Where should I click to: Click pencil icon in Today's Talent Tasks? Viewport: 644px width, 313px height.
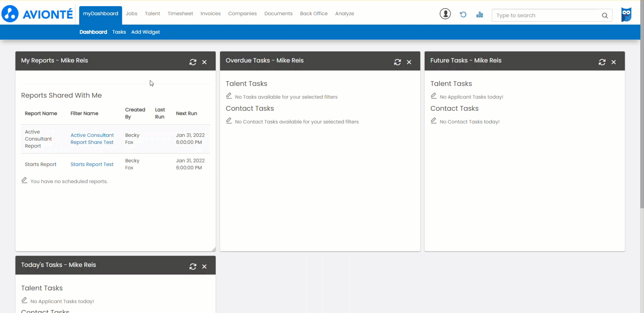pyautogui.click(x=24, y=300)
